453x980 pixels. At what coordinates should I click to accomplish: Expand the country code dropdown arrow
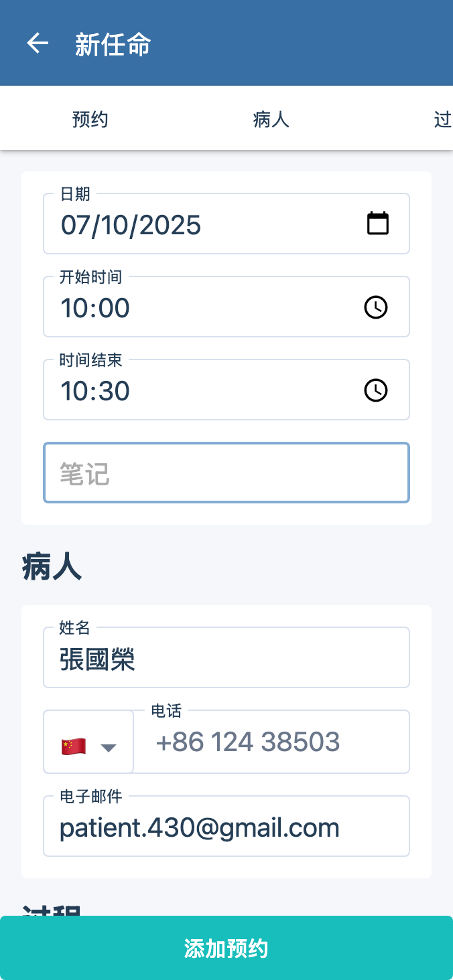[109, 747]
